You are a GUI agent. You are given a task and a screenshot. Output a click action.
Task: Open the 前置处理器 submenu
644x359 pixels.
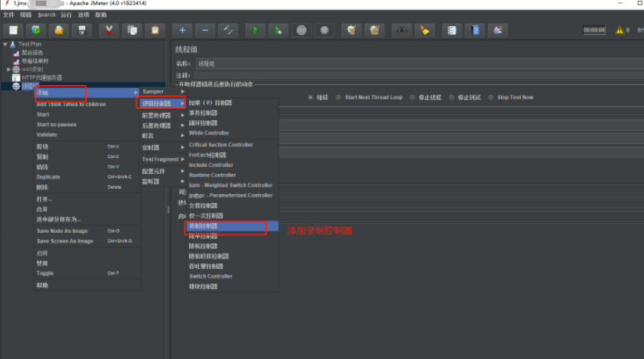(x=163, y=115)
